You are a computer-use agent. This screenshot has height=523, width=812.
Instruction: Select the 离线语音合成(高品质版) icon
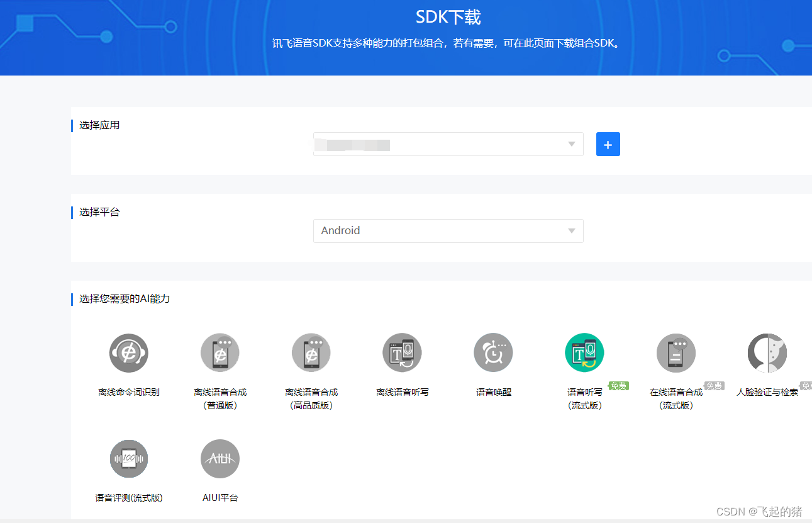pos(311,353)
